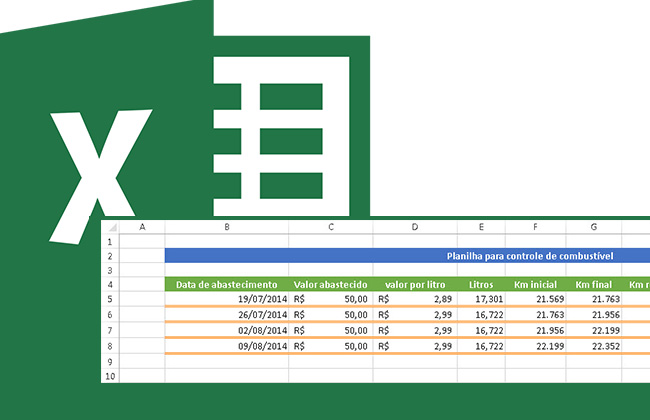Click 2,99 cell in row 8
650x420 pixels.
pos(415,346)
